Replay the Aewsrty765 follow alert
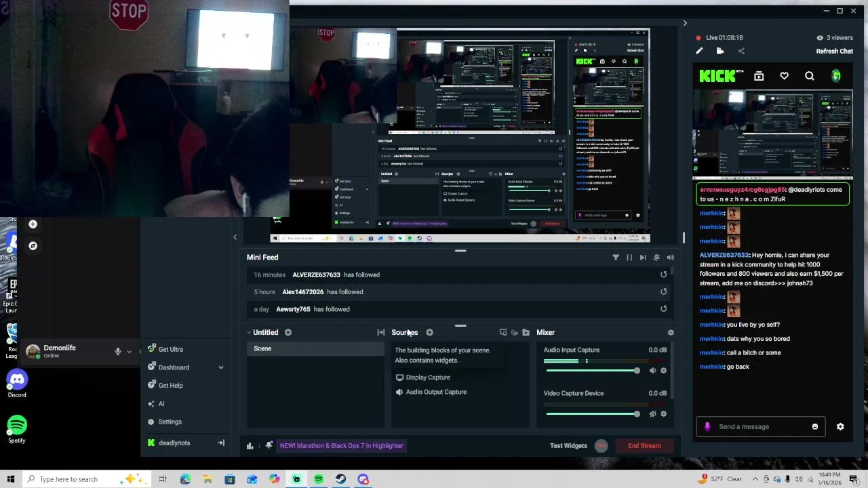 click(663, 309)
